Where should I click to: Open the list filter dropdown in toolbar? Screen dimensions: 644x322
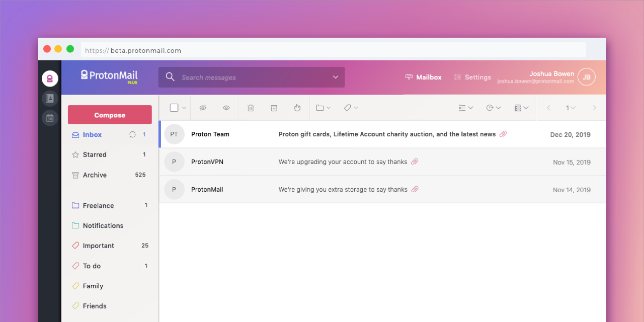[466, 108]
